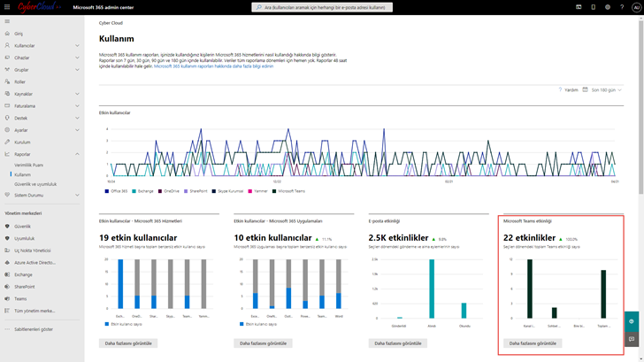Collapse the navigation hamburger menu
The height and width of the screenshot is (362, 644).
tap(7, 21)
